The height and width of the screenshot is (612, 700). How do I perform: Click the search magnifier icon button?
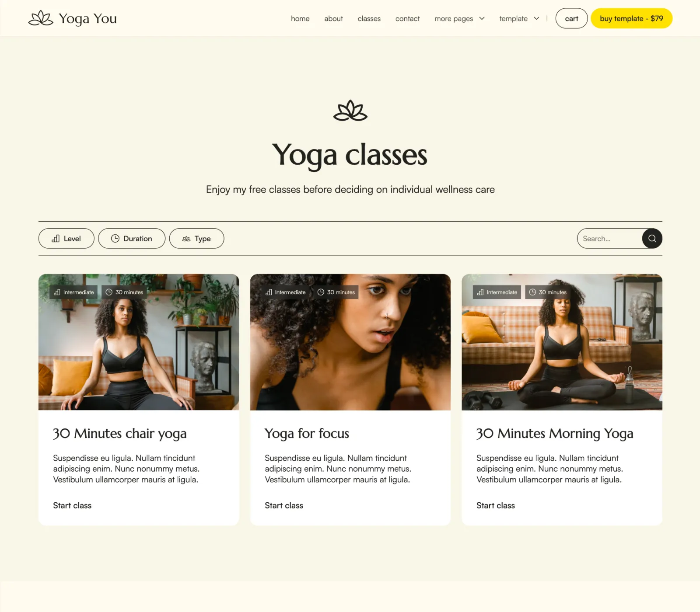(652, 239)
